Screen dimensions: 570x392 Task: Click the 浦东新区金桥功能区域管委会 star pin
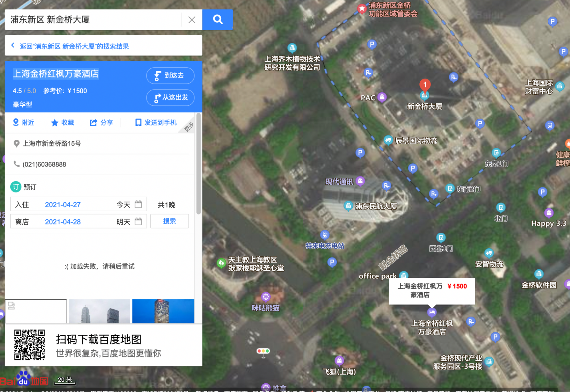[x=362, y=9]
